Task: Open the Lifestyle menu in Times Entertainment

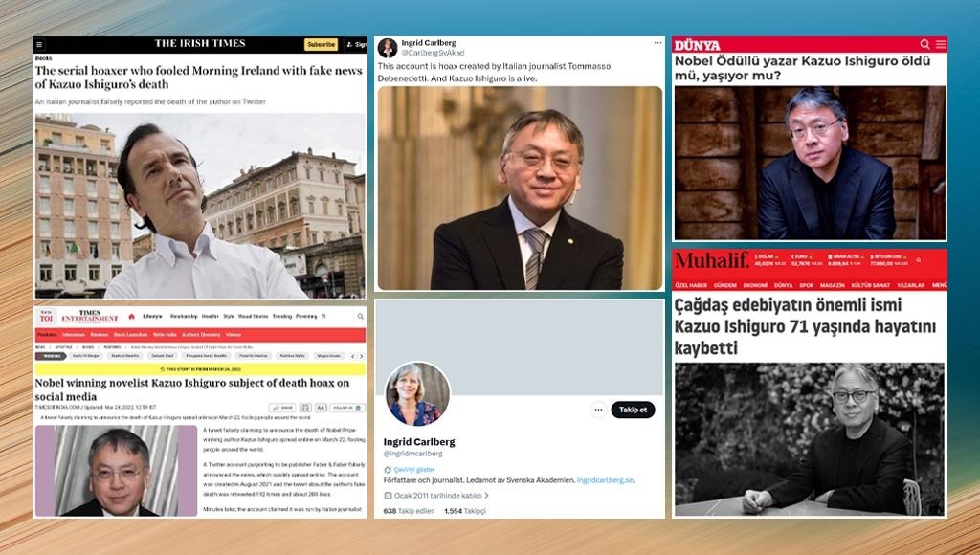Action: 152,316
